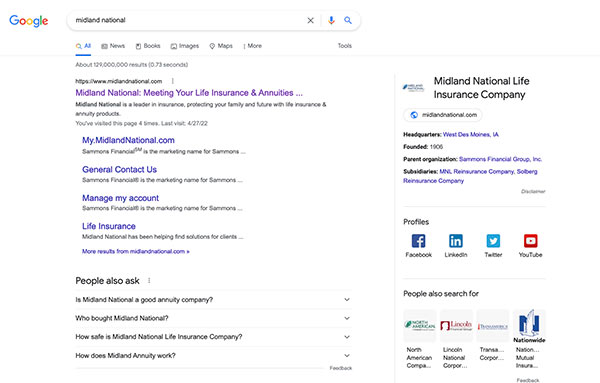Switch to the Images tab
Image resolution: width=600 pixels, height=383 pixels.
click(x=185, y=46)
